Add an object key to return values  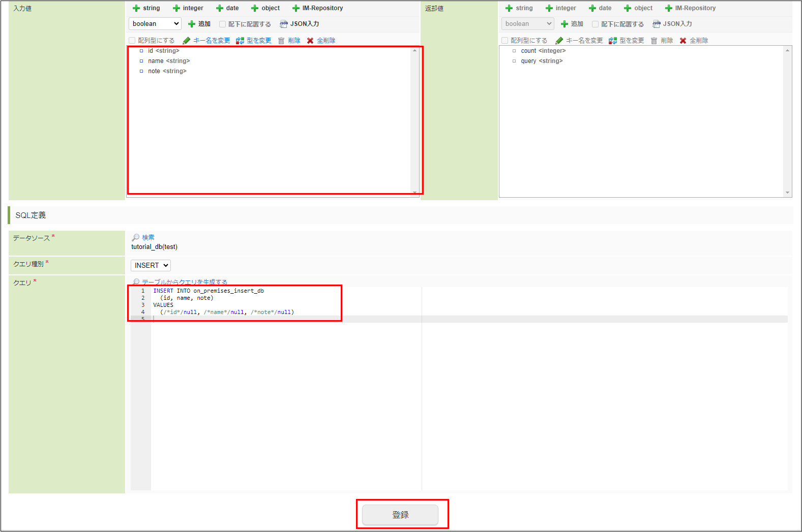pos(638,8)
